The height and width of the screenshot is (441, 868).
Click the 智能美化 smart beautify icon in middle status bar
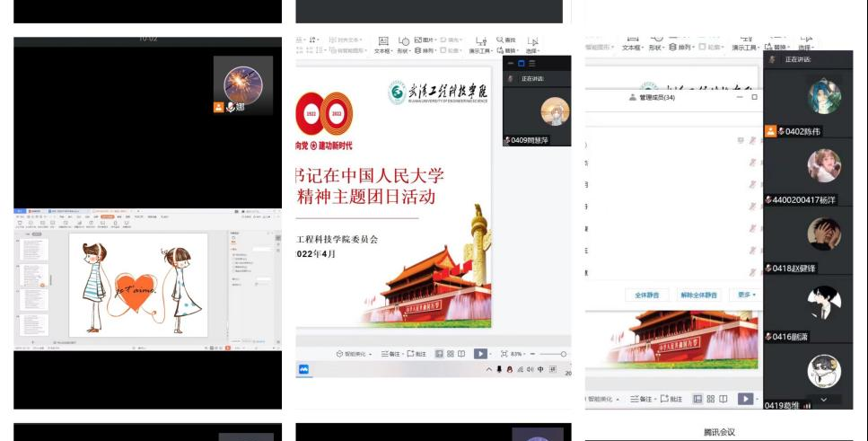[x=340, y=354]
